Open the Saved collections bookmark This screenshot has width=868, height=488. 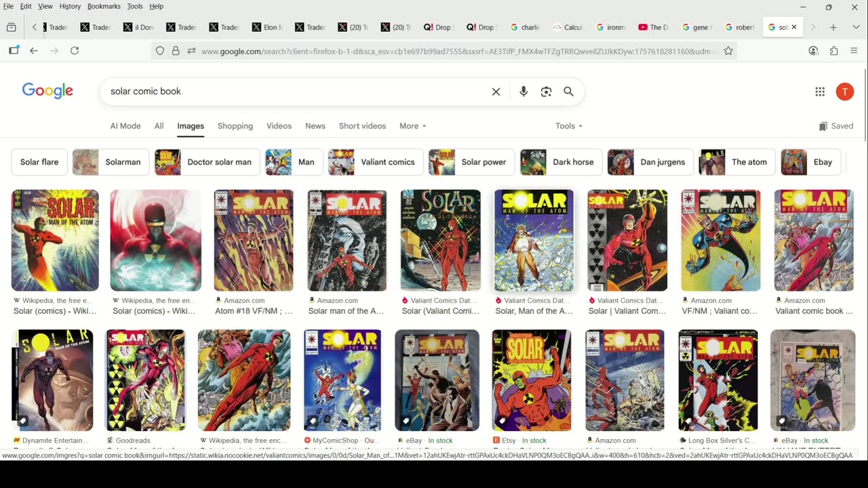(836, 126)
